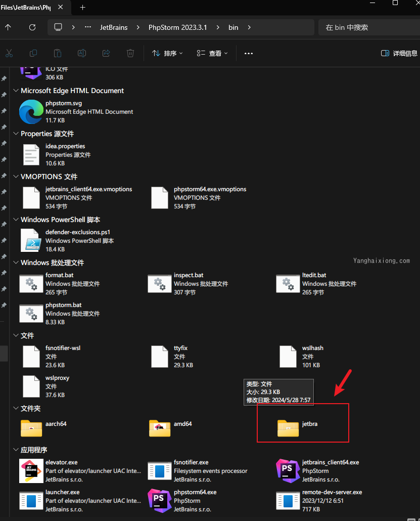Click the Copy icon in toolbar
Image resolution: width=420 pixels, height=521 pixels.
33,53
